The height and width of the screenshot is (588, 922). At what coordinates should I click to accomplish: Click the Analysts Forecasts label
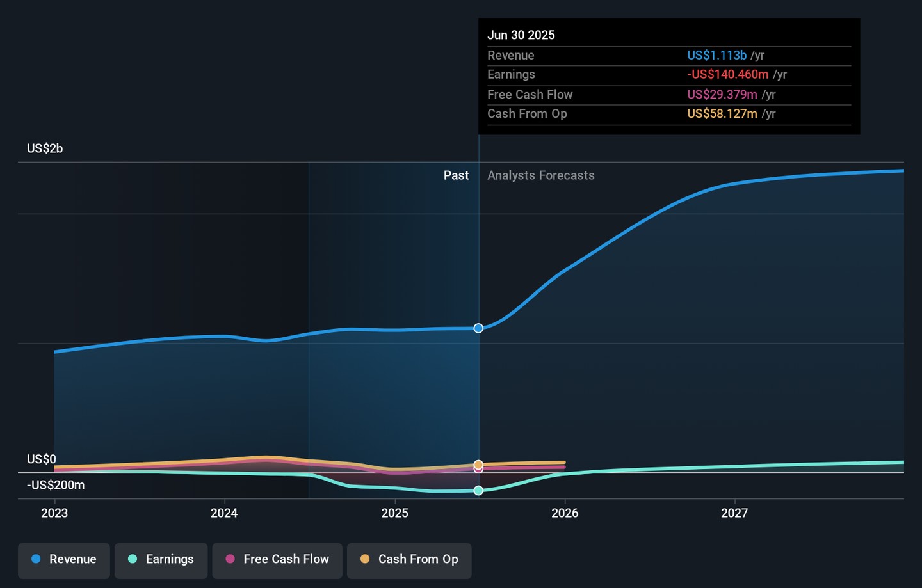click(540, 175)
